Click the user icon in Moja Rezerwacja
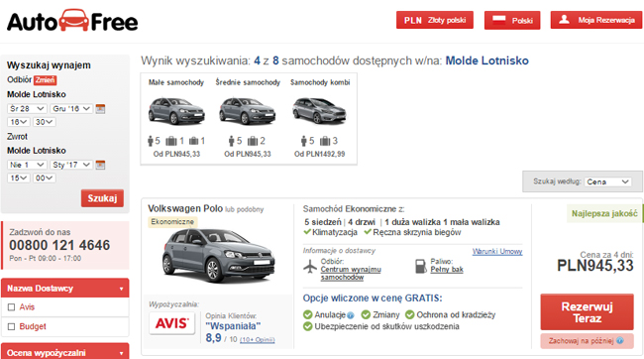The image size is (644, 359). click(565, 19)
